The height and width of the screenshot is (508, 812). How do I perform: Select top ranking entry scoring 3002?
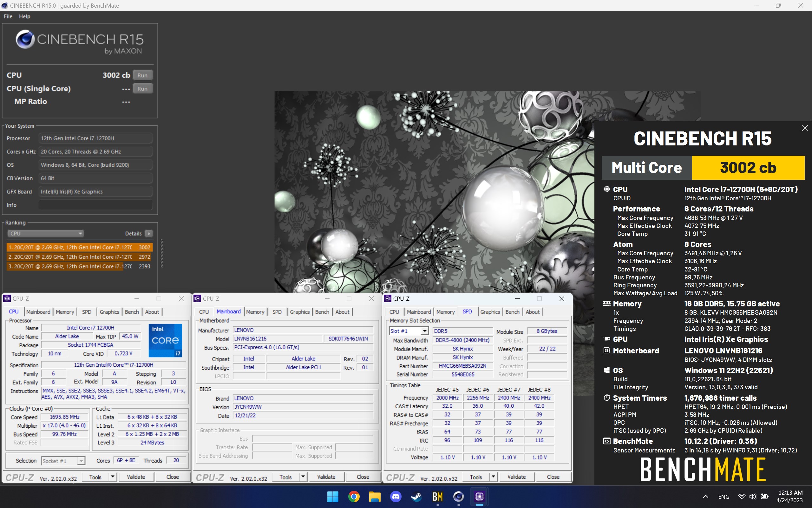click(x=80, y=247)
